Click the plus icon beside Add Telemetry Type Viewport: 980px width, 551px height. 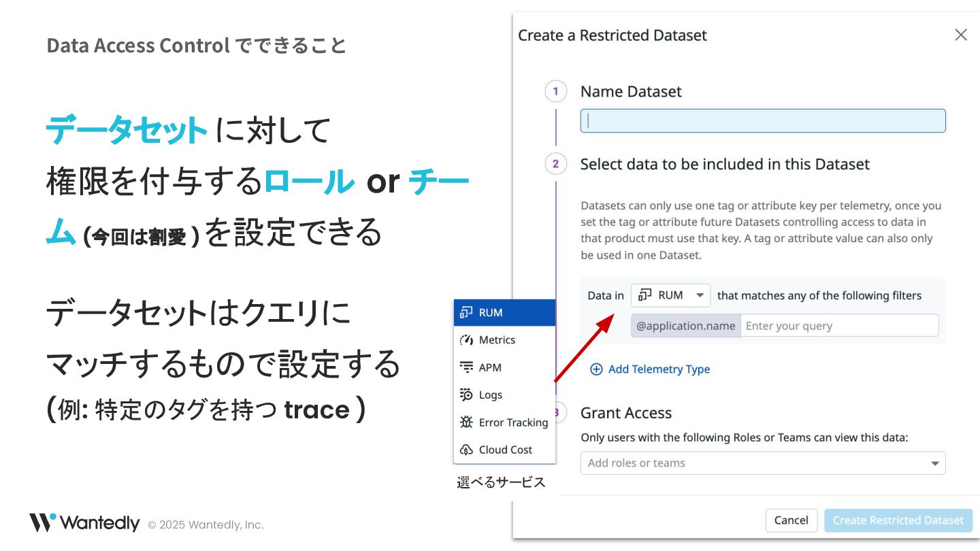pos(596,369)
